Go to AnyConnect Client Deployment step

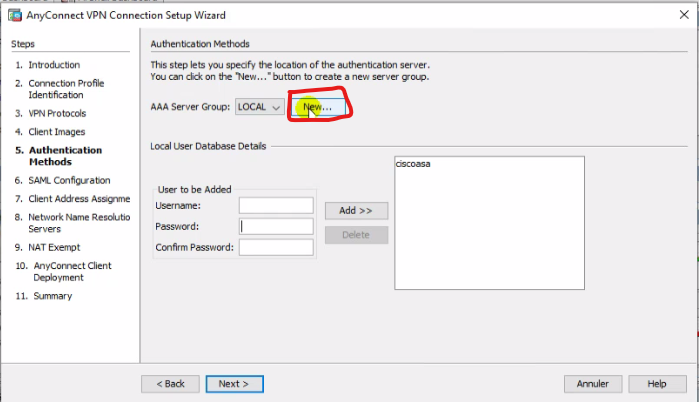72,271
